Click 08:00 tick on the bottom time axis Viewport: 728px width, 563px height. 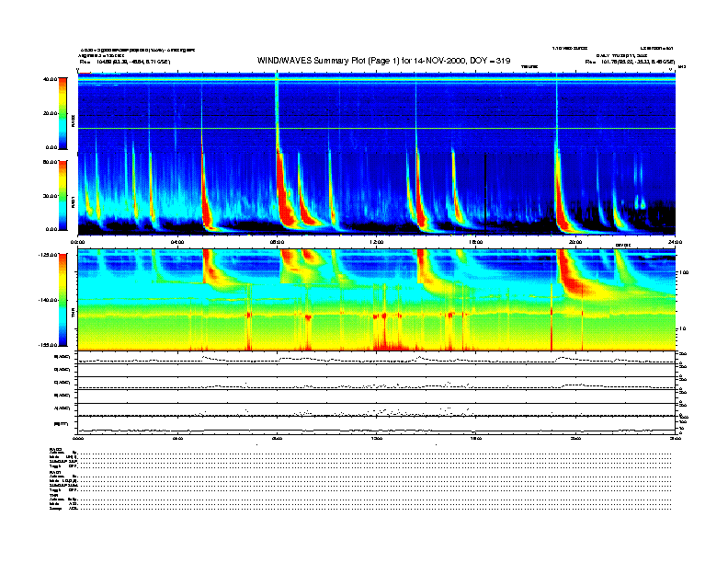pos(278,438)
